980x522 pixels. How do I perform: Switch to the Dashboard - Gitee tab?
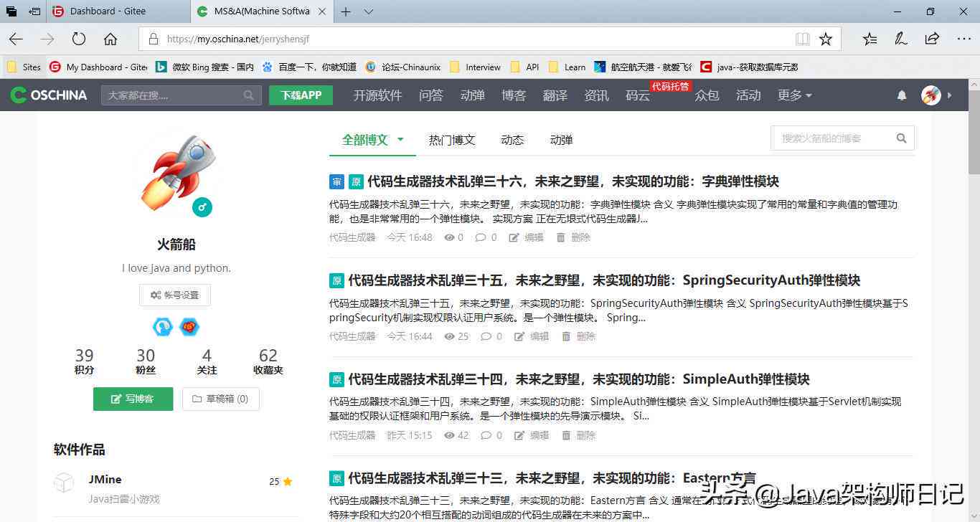click(118, 11)
